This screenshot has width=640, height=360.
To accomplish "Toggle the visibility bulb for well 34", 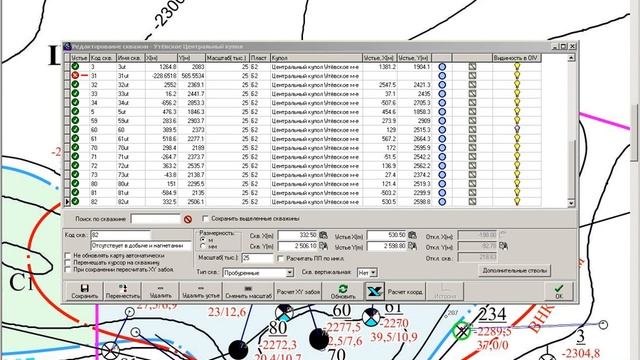I will pos(517,102).
